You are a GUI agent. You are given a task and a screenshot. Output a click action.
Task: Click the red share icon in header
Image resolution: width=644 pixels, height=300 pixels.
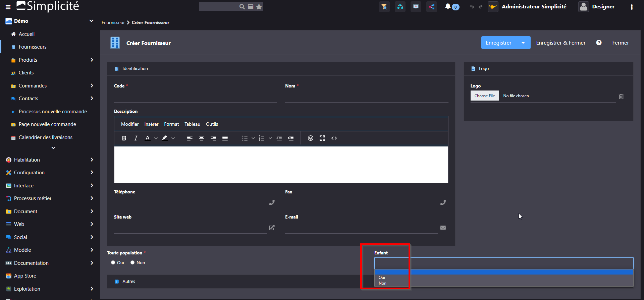click(432, 7)
